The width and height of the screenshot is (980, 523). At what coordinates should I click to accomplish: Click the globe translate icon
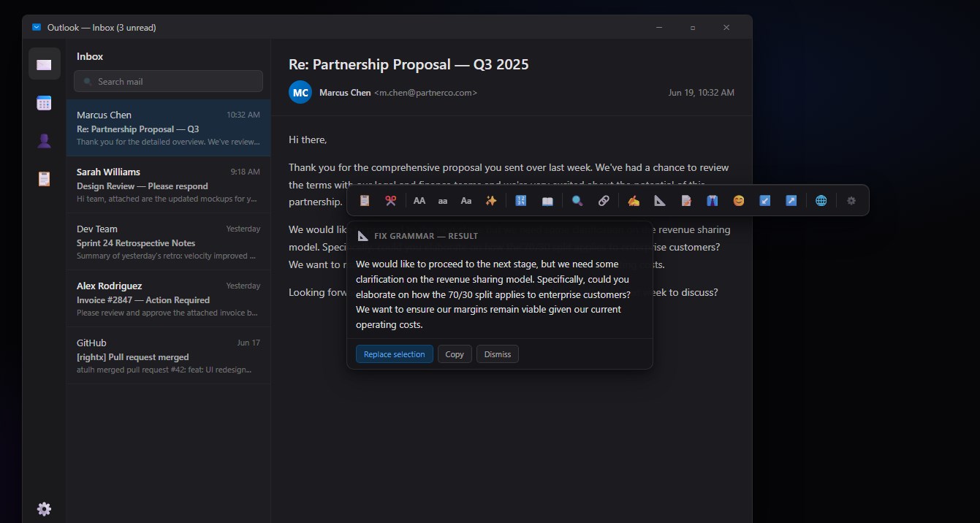coord(821,200)
